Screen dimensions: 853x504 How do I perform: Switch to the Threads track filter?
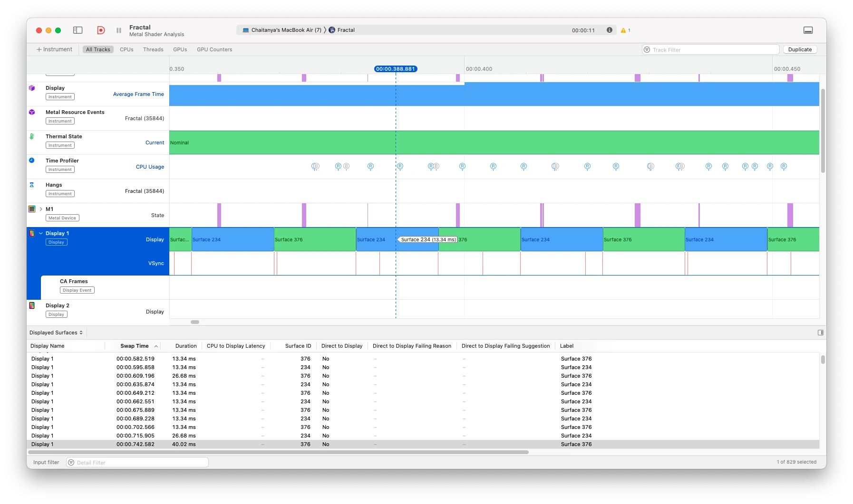click(153, 49)
